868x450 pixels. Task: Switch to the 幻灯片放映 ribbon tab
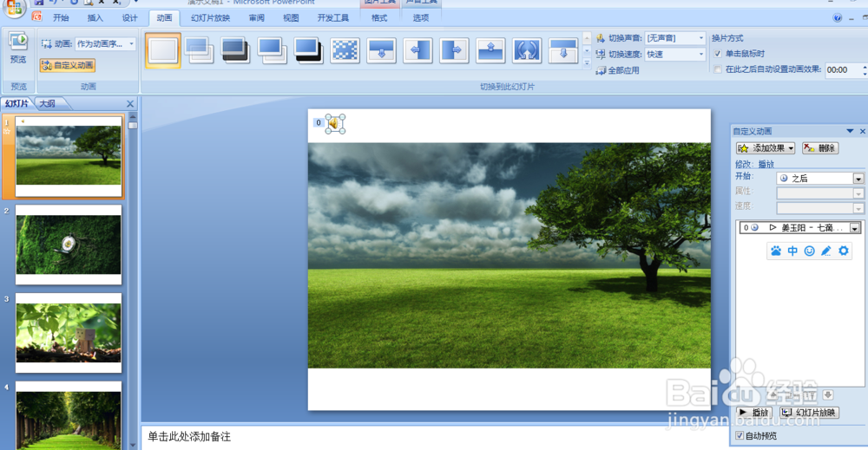210,17
